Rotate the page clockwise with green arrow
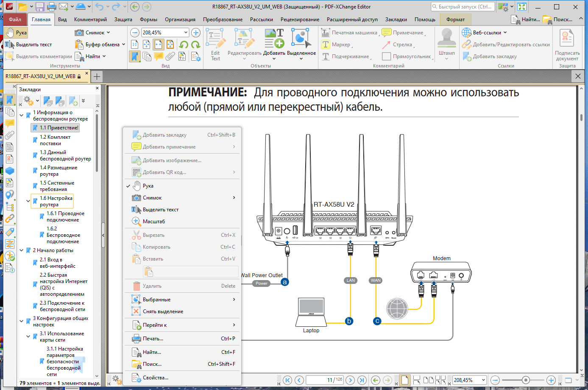This screenshot has width=588, height=390. [x=195, y=45]
